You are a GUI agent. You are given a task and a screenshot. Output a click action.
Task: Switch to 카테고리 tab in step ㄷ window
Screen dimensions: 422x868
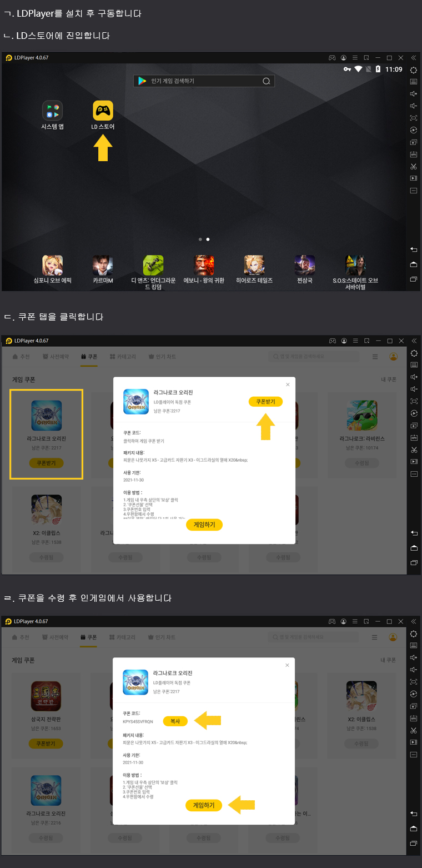[122, 357]
